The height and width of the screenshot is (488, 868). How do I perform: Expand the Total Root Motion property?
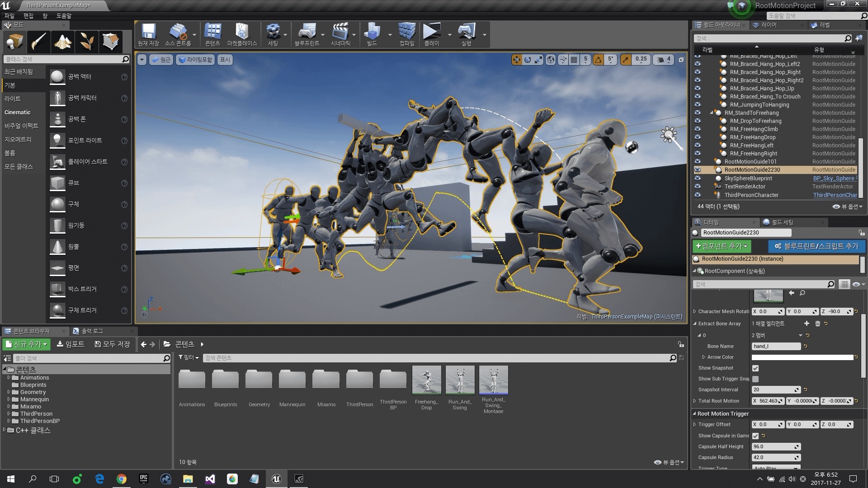[x=695, y=401]
